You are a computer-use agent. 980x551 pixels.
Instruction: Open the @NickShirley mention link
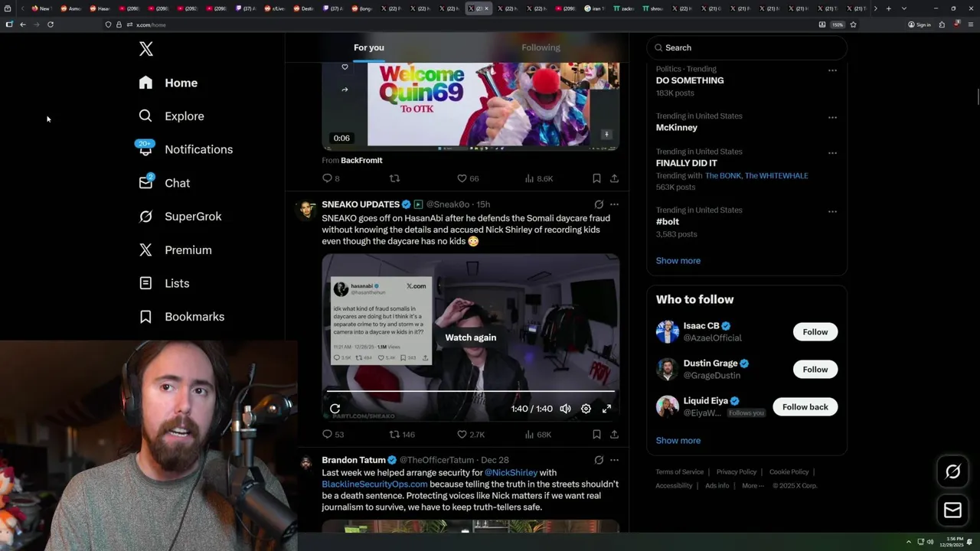coord(511,473)
